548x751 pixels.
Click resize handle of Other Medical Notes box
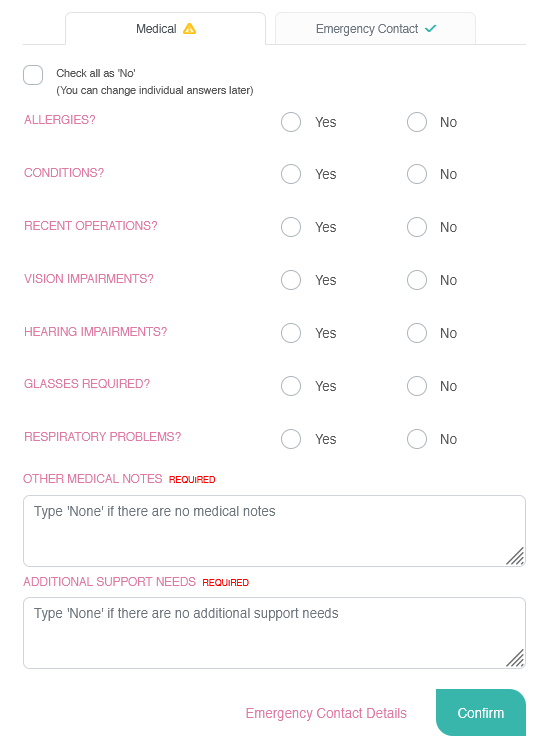(x=515, y=556)
